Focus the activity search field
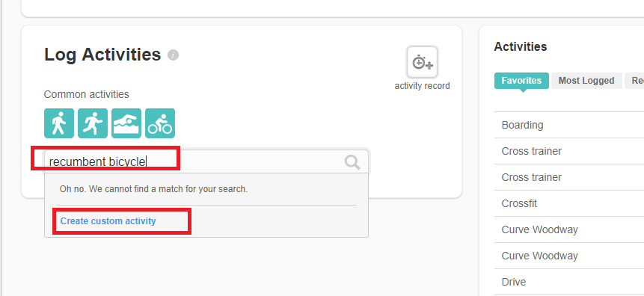 tap(206, 161)
